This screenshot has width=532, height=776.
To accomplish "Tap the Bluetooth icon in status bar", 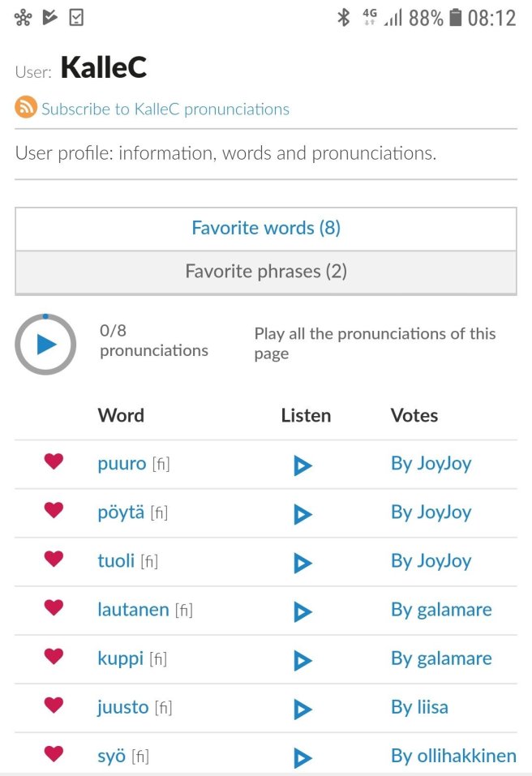I will tap(344, 18).
